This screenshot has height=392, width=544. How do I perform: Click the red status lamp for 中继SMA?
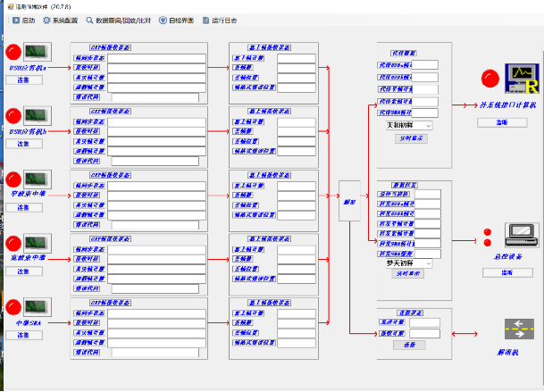coord(13,307)
